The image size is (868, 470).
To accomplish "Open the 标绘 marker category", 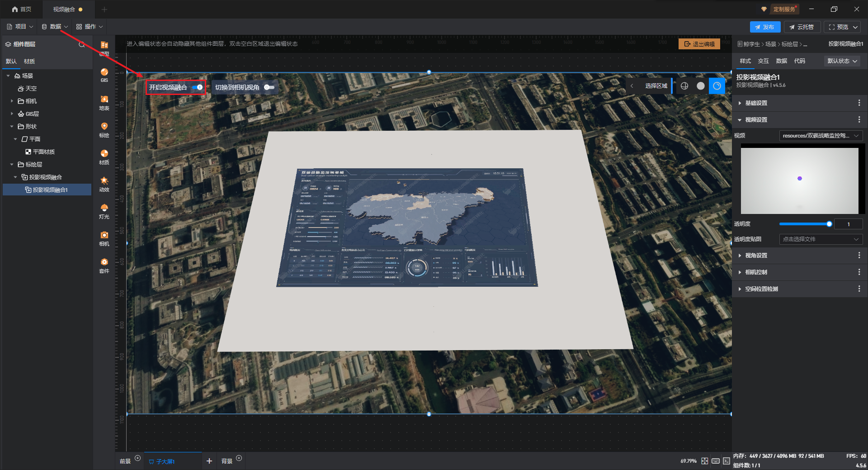I will coord(104,130).
